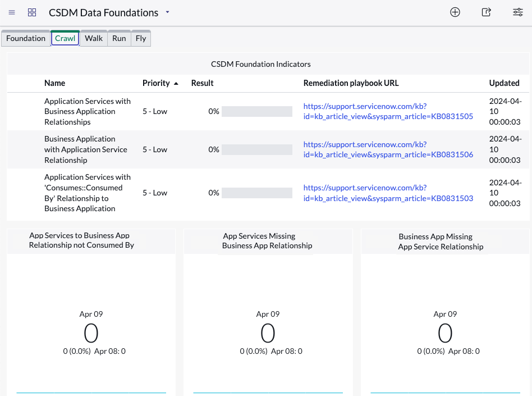Select 'Application Services with Business Application Relationships' row name
Image resolution: width=532 pixels, height=396 pixels.
click(x=88, y=111)
